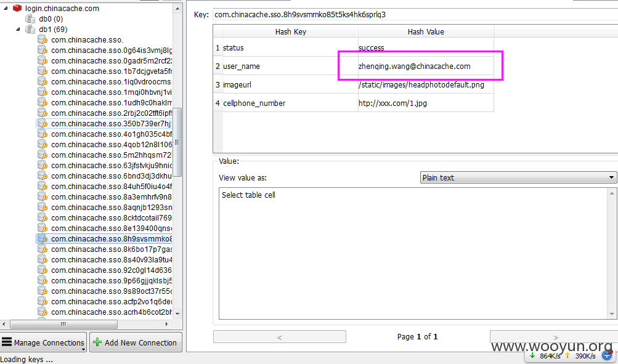Click key icon beside com.chinacache.sso.1mqi0hbvnj1vi
Image resolution: width=618 pixels, height=364 pixels.
(x=43, y=92)
